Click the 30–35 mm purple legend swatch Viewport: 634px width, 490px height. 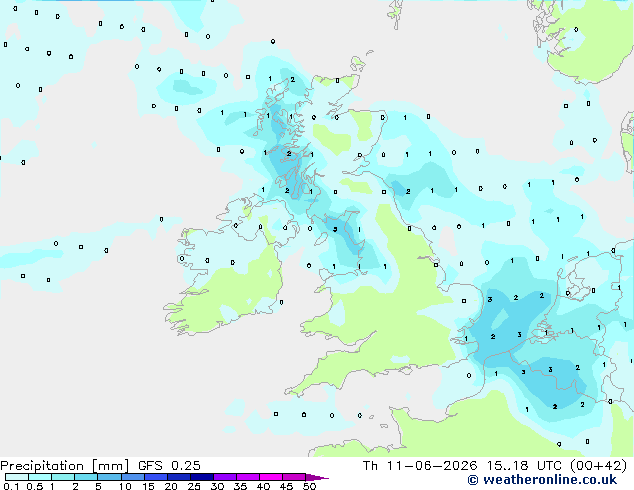click(225, 477)
